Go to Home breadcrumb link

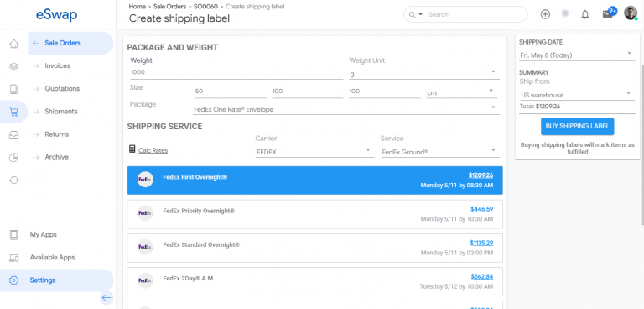pos(138,7)
